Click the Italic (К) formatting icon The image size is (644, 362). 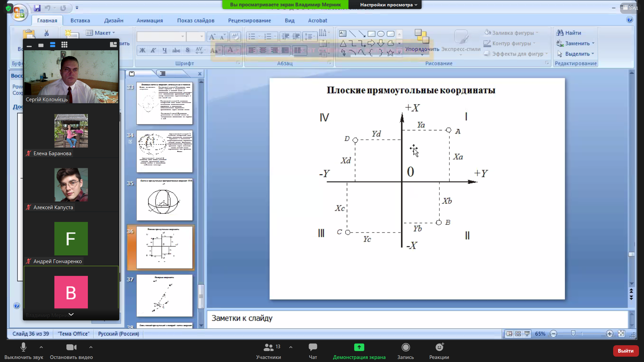click(x=153, y=50)
